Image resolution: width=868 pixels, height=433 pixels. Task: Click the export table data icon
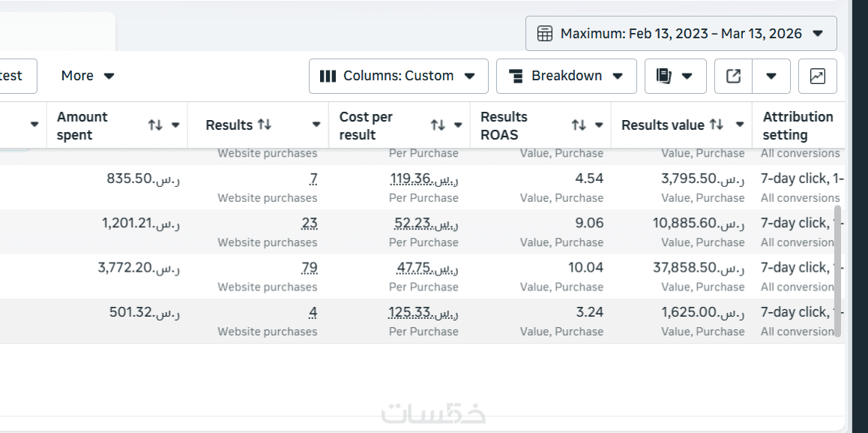pyautogui.click(x=734, y=76)
